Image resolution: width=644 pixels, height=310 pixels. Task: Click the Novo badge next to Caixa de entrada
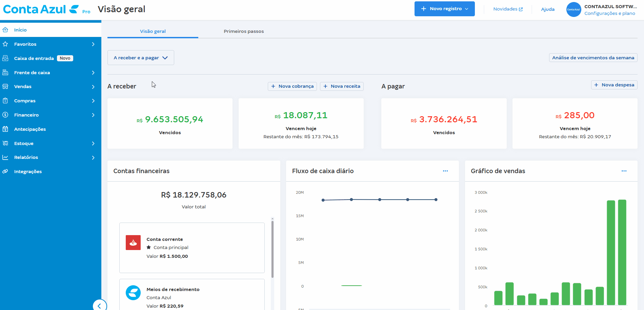[65, 58]
